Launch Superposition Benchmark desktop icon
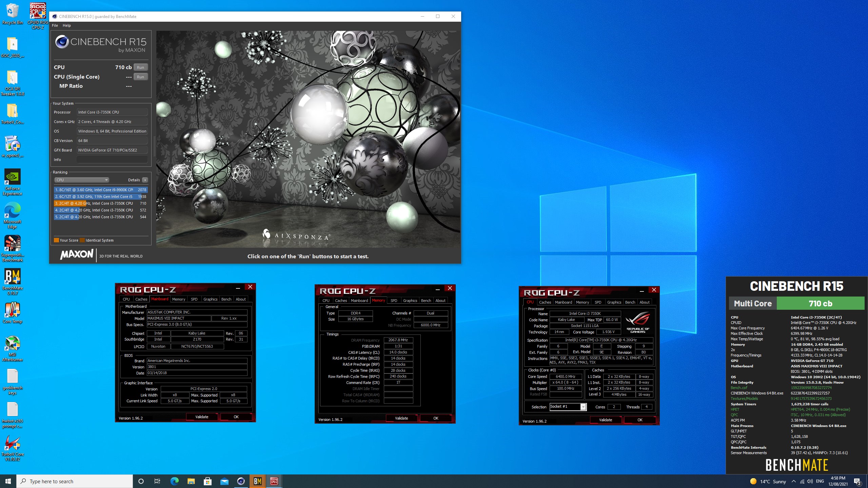 [x=12, y=249]
